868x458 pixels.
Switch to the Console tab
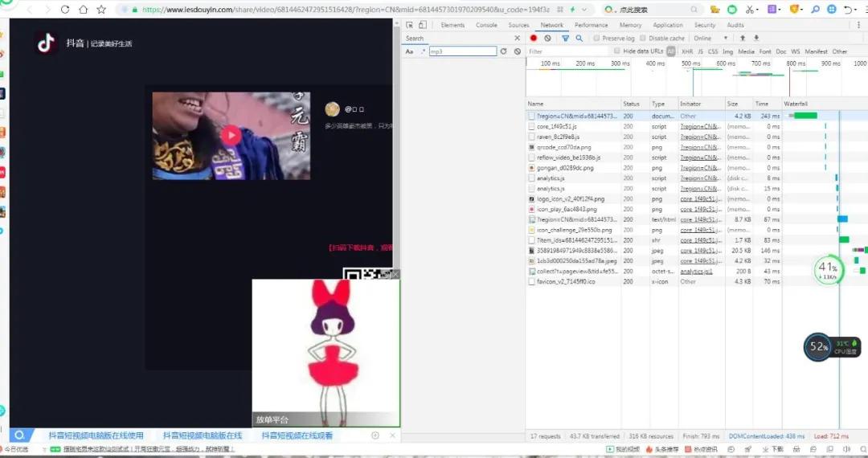[x=486, y=25]
